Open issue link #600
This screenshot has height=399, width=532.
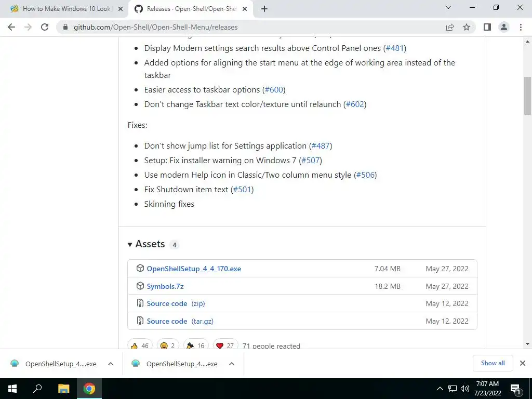pos(274,90)
